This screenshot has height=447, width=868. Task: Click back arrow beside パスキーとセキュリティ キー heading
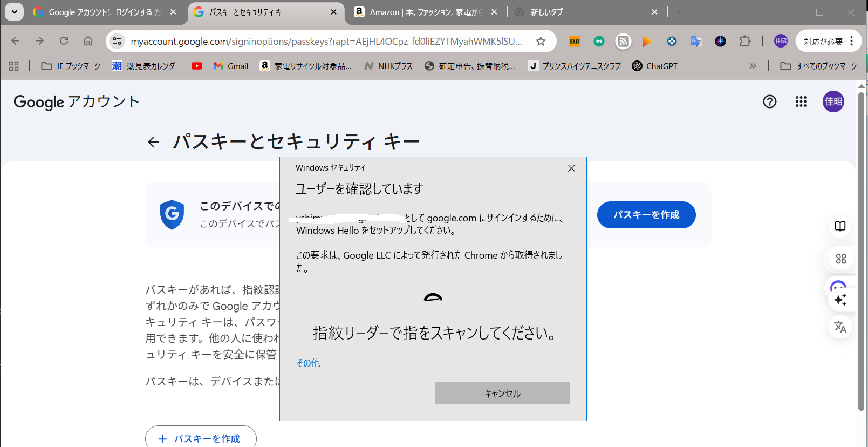153,142
